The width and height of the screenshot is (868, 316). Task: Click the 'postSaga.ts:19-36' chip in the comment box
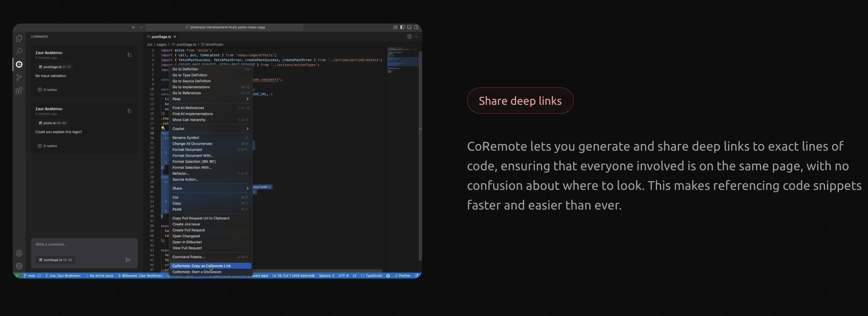tap(55, 260)
